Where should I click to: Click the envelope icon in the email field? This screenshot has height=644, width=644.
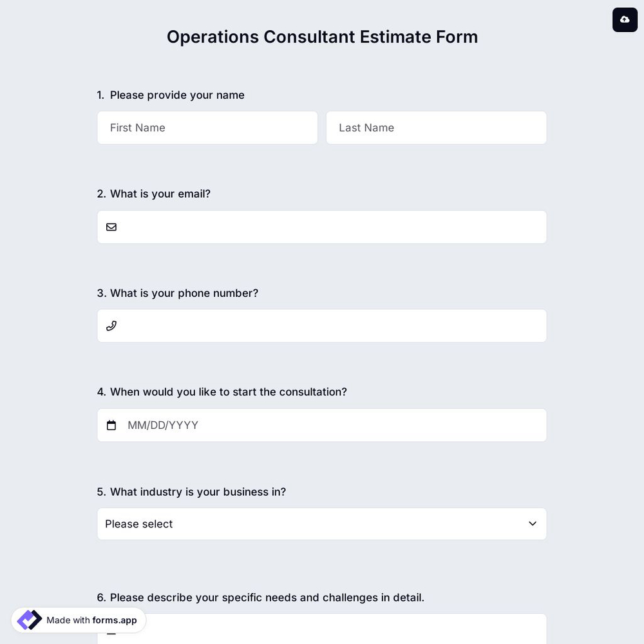[111, 227]
